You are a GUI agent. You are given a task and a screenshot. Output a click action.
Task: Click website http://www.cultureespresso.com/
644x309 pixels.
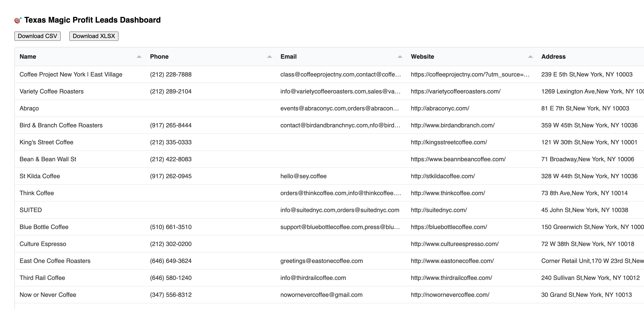(x=454, y=244)
